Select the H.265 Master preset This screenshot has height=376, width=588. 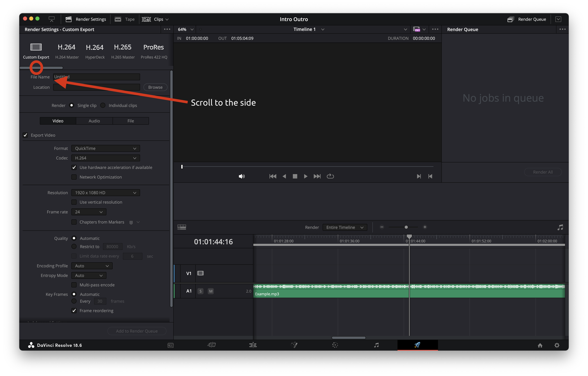pyautogui.click(x=123, y=51)
